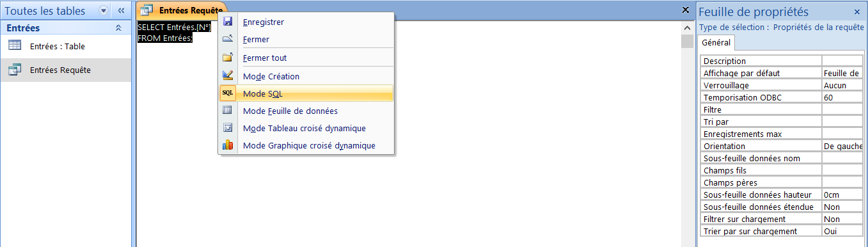This screenshot has width=868, height=247.
Task: Click the Fermer menu icon
Action: click(x=228, y=39)
